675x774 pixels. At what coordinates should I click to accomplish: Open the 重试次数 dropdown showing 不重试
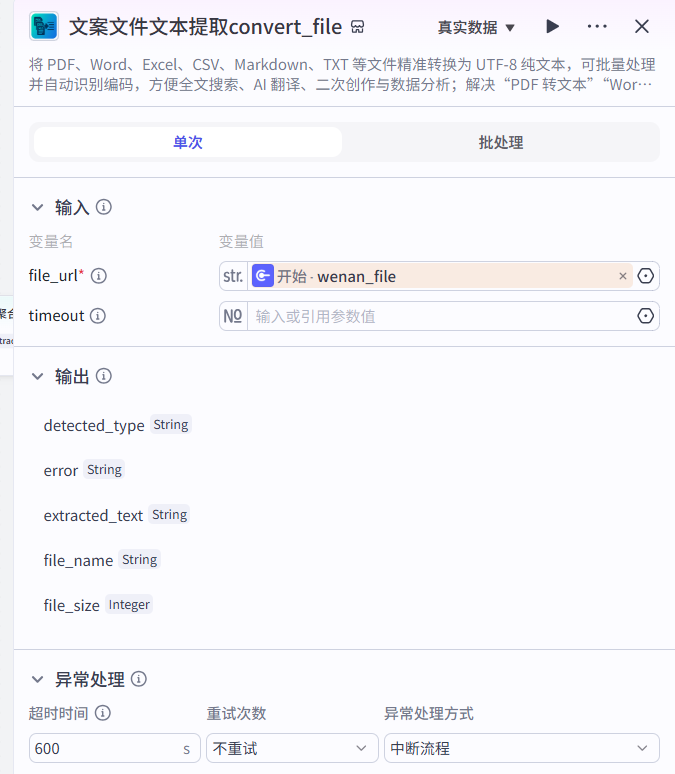tap(289, 748)
